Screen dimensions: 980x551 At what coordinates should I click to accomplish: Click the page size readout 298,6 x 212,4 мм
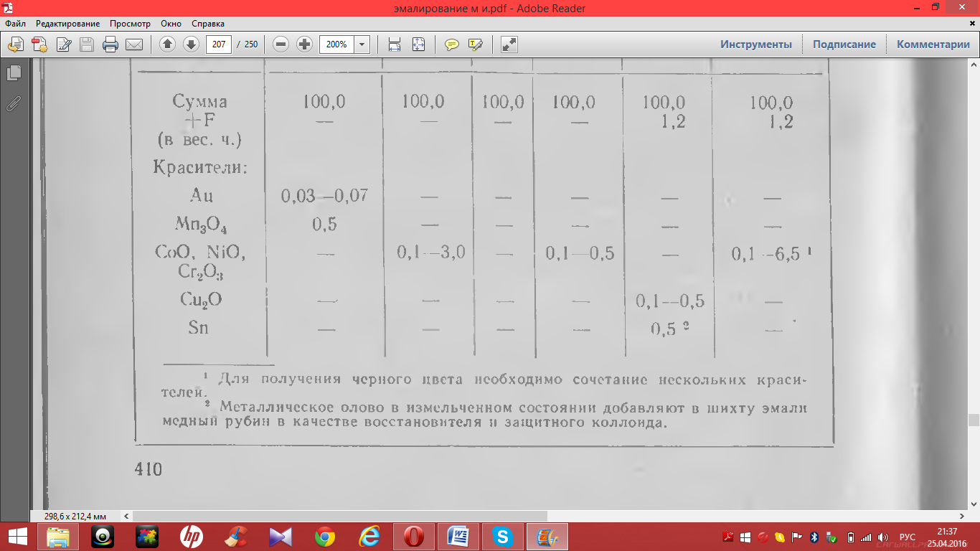tap(75, 516)
